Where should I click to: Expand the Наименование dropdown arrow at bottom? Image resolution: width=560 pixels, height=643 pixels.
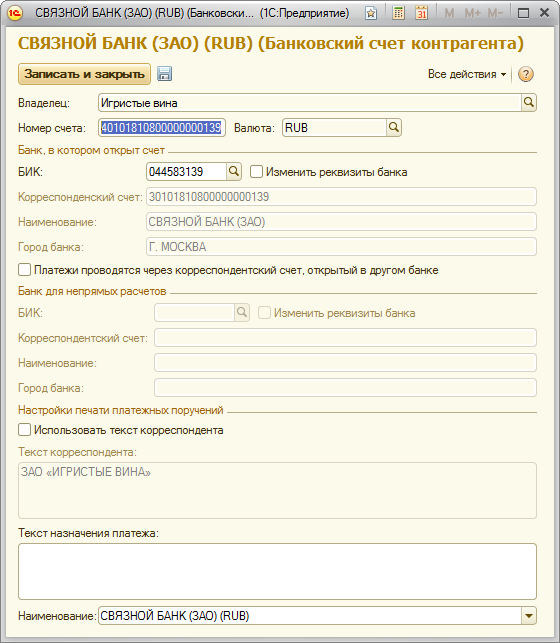coord(528,616)
